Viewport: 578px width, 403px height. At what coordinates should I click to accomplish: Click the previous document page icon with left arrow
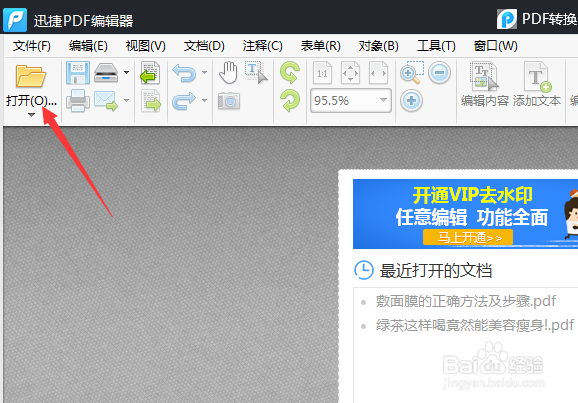pos(150,73)
